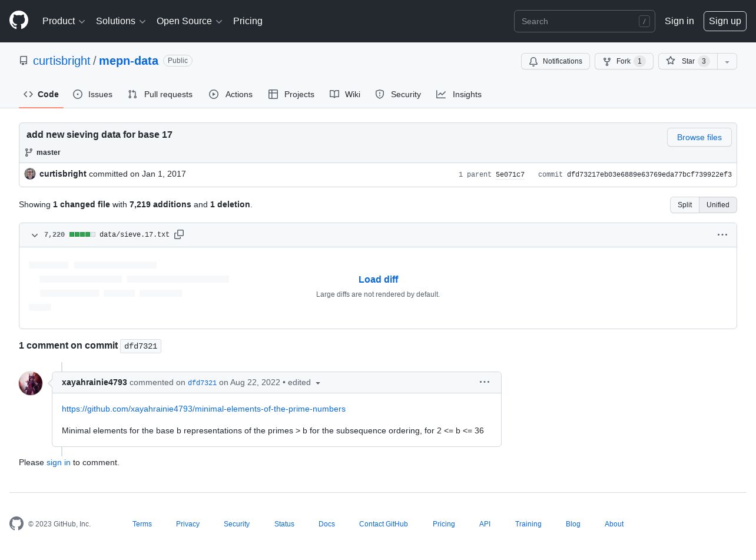The image size is (756, 560).
Task: Click the Notifications bell button
Action: pos(555,61)
